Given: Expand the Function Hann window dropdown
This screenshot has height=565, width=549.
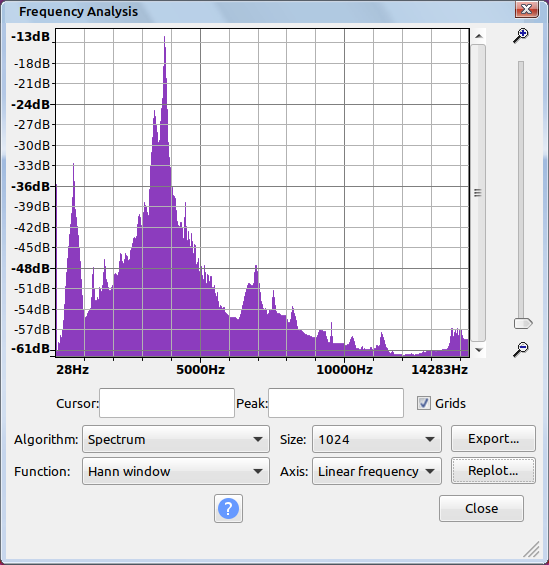Looking at the screenshot, I should coord(176,471).
